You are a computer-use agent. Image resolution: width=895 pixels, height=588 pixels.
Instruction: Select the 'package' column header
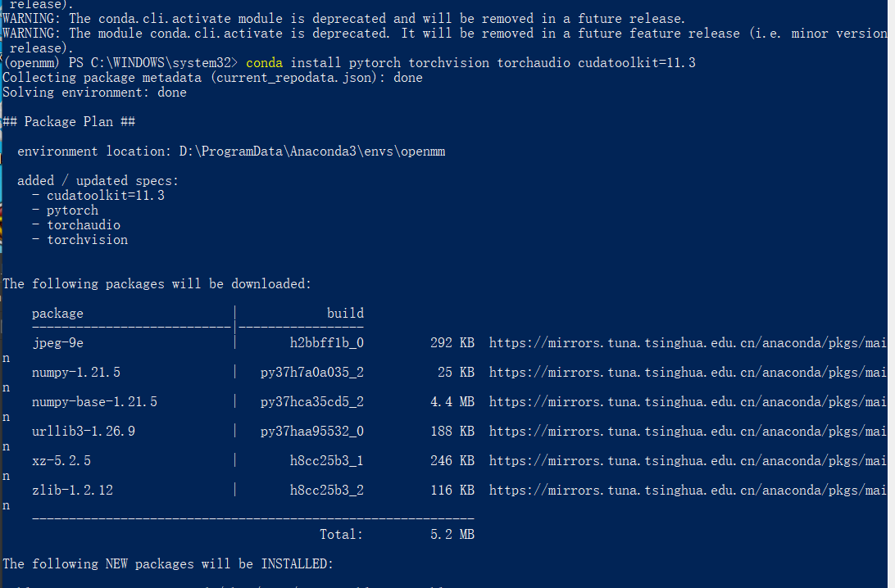(57, 314)
